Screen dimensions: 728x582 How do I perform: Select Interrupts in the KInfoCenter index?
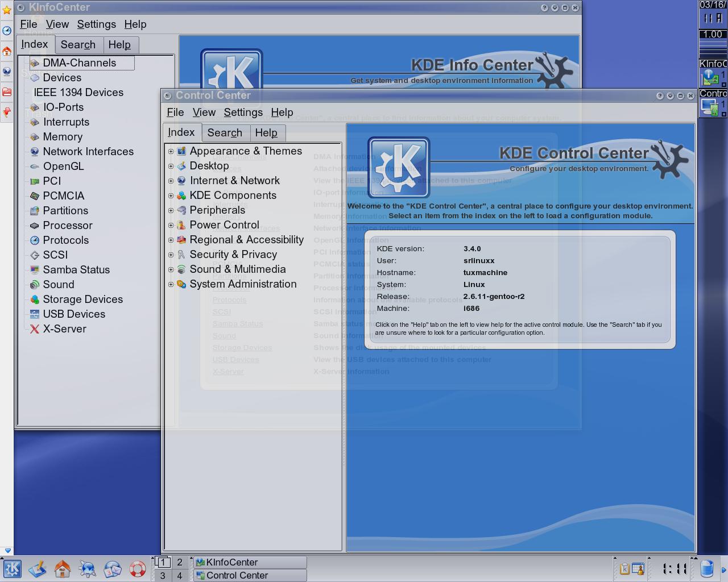(x=66, y=122)
